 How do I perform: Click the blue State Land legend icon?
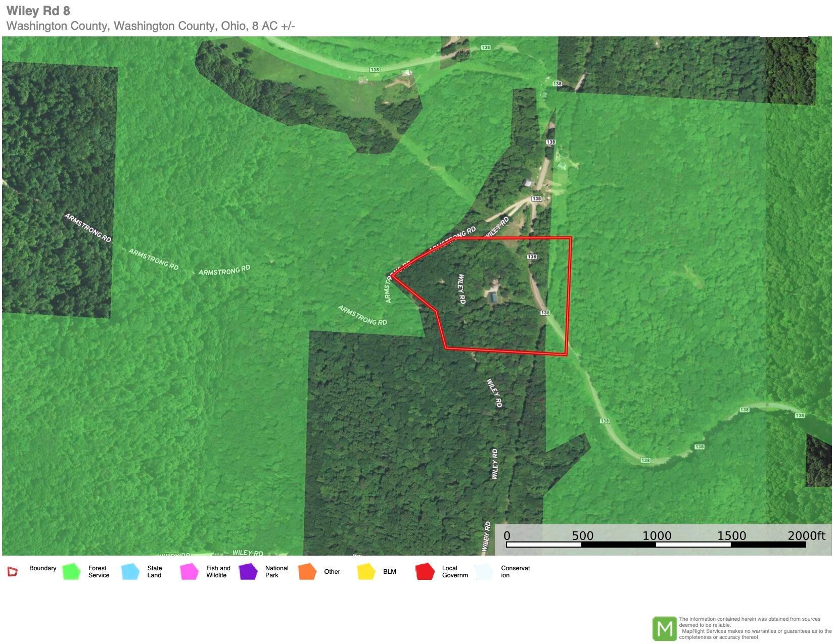(x=130, y=572)
